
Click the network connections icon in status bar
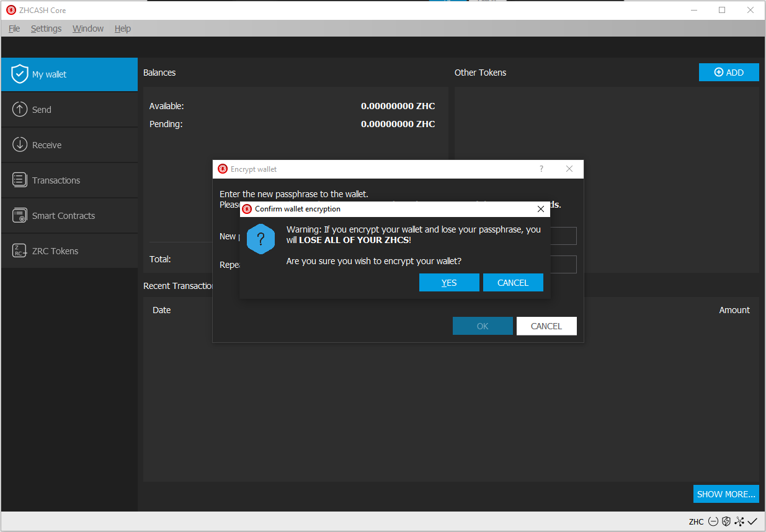pos(739,521)
